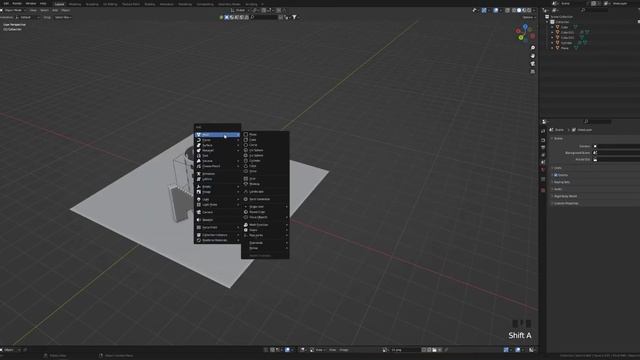Click the Empty icon in Add menu
Viewport: 640px width, 360px height.
[x=199, y=187]
